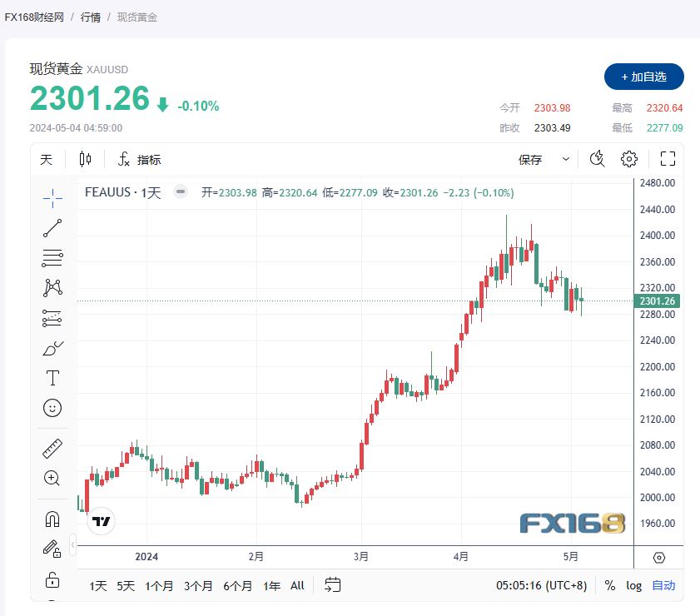Viewport: 700px width, 616px height.
Task: Toggle the log scale option
Action: (x=633, y=585)
